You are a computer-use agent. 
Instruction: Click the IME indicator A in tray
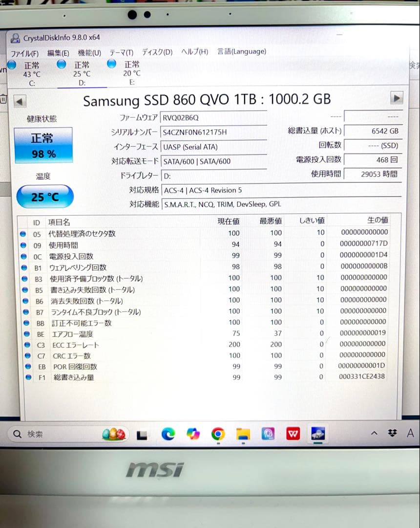click(410, 433)
